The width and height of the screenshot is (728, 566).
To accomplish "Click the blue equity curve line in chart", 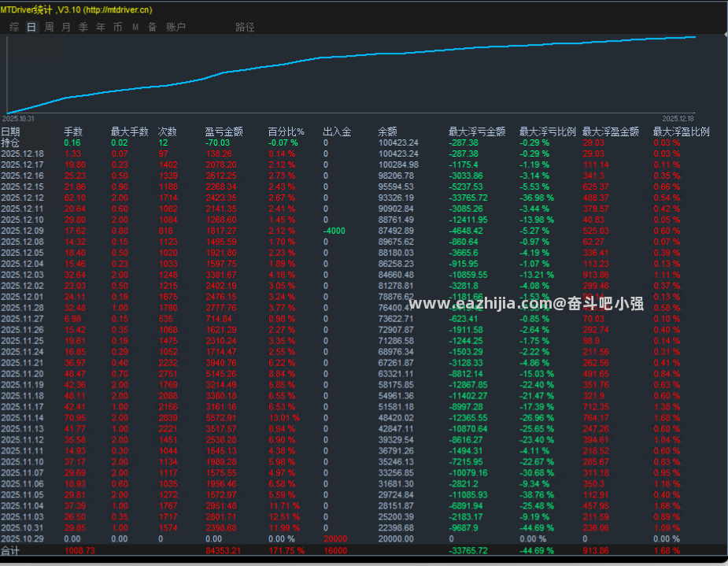I will (x=353, y=55).
